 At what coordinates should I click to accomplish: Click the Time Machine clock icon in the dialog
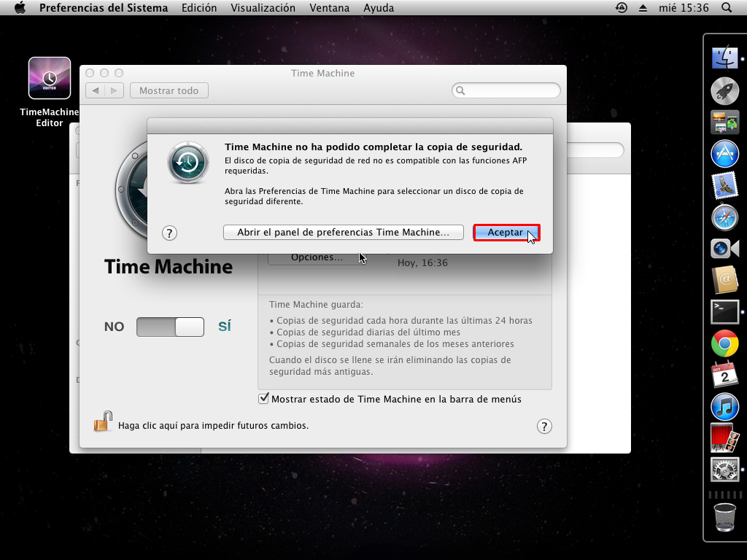click(x=187, y=163)
